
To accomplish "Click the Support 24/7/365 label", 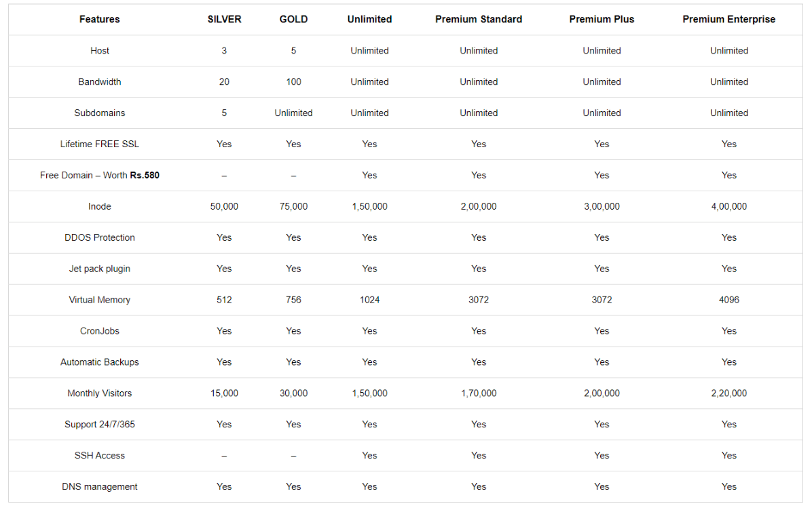I will pos(99,424).
